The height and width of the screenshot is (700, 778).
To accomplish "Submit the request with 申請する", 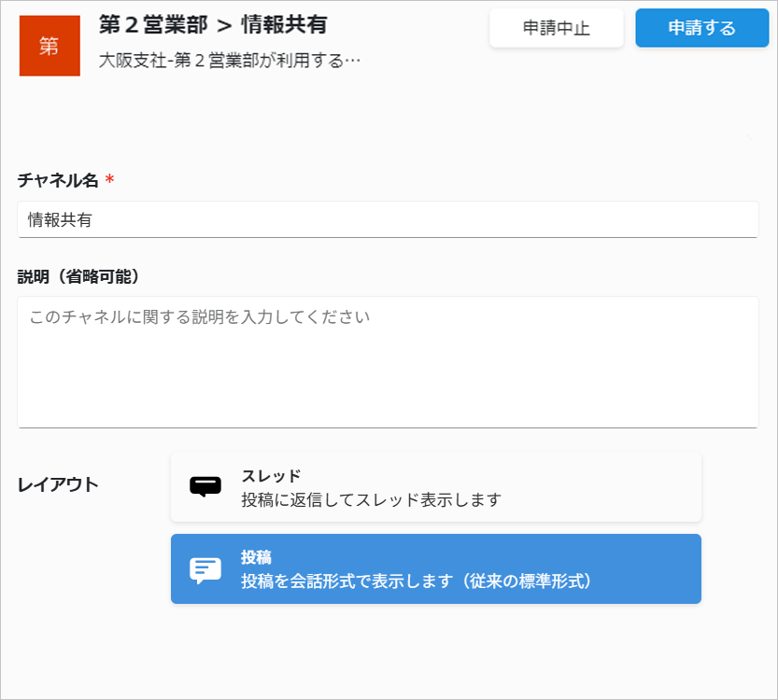I will click(702, 28).
